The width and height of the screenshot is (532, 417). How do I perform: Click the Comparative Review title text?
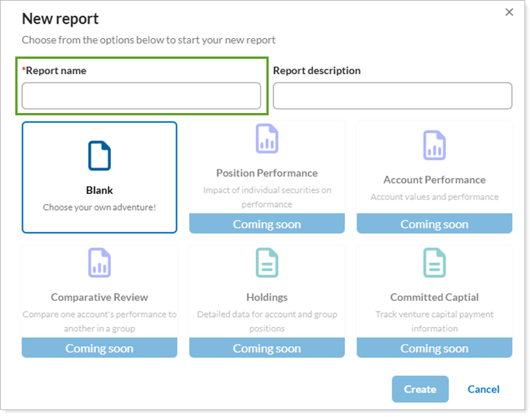[x=99, y=297]
